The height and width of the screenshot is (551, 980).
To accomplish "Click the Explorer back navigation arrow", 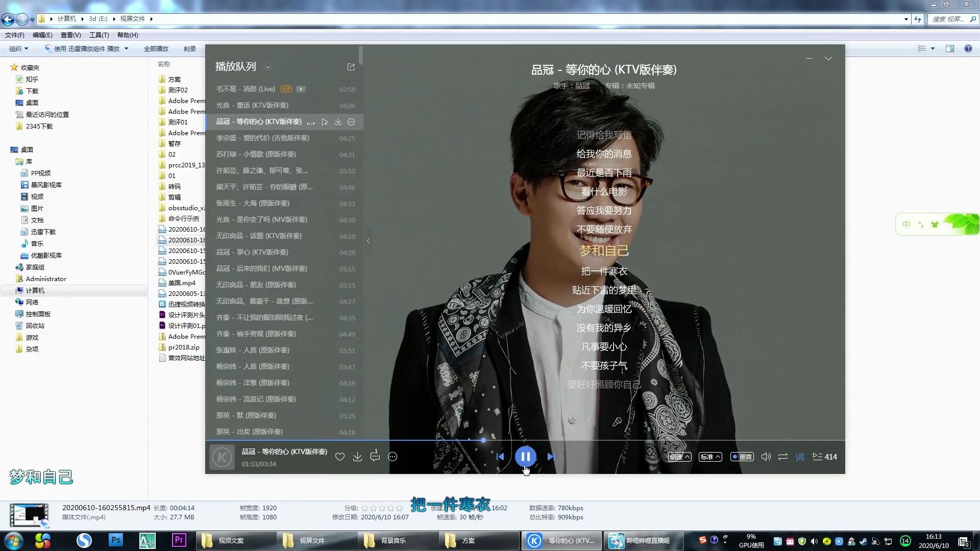I will coord(8,19).
